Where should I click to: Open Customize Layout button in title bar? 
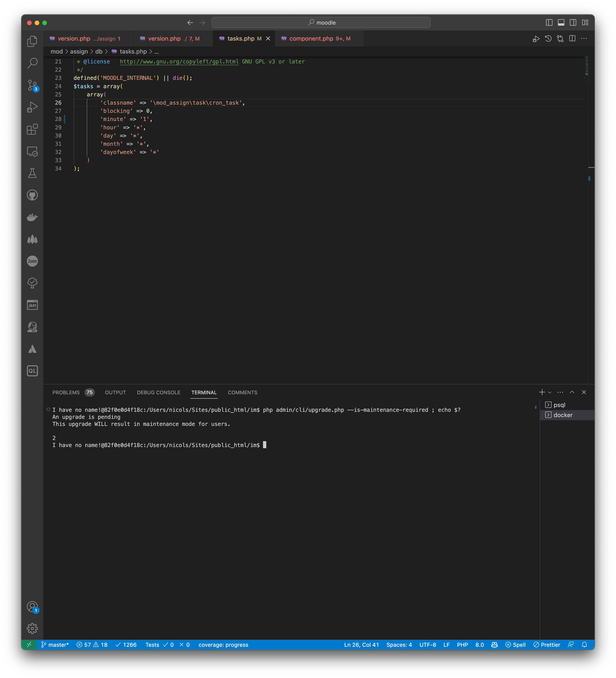(x=585, y=22)
